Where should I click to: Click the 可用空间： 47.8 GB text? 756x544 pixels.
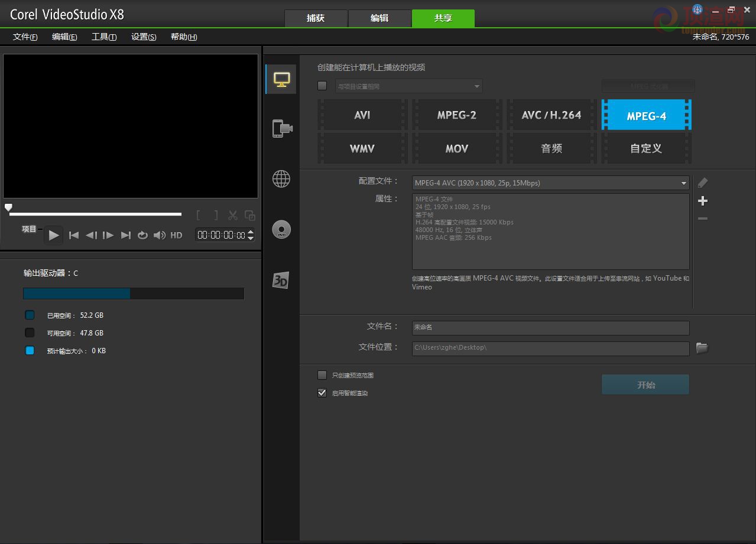pos(75,333)
